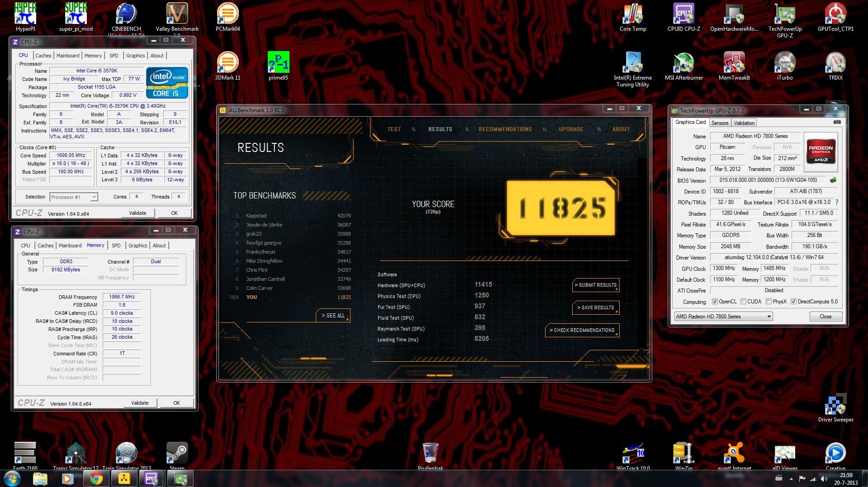
Task: Launch Core Temp shortcut
Action: coord(633,17)
